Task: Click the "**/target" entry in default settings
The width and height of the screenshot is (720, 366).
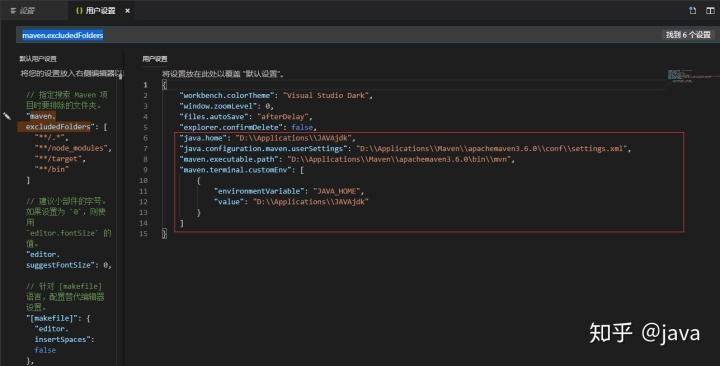Action: [58, 159]
